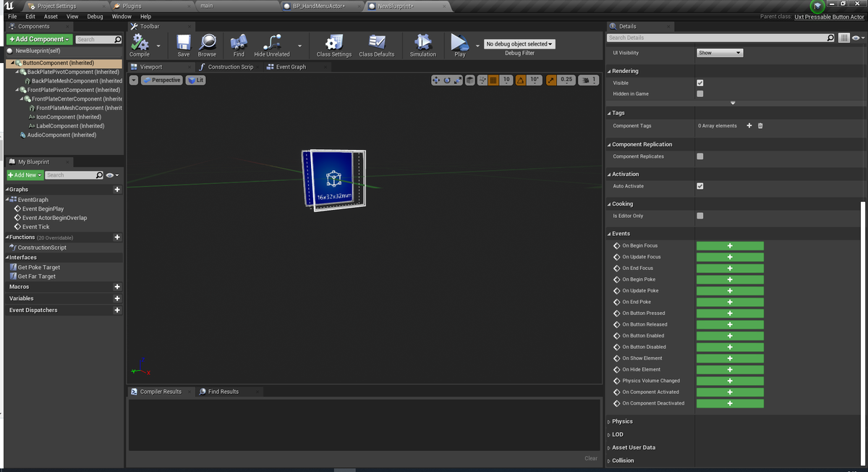868x472 pixels.
Task: Toggle the Auto Activate checkbox
Action: click(699, 186)
